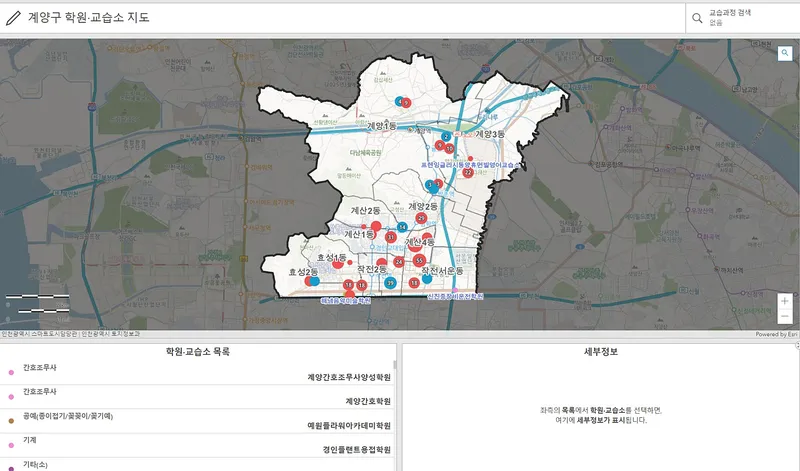Screen dimensions: 800x471
Task: Click 인천광역시 스마트도시담당관 attribution text
Action: pyautogui.click(x=40, y=334)
